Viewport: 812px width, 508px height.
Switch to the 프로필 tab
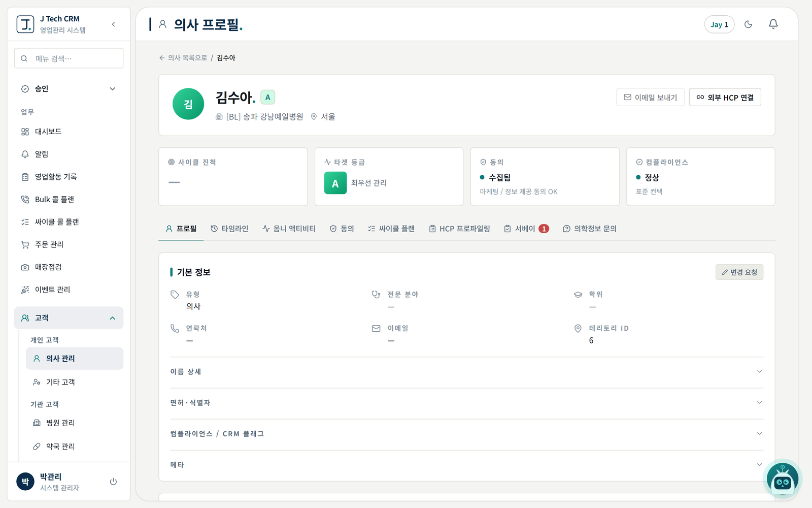click(181, 229)
